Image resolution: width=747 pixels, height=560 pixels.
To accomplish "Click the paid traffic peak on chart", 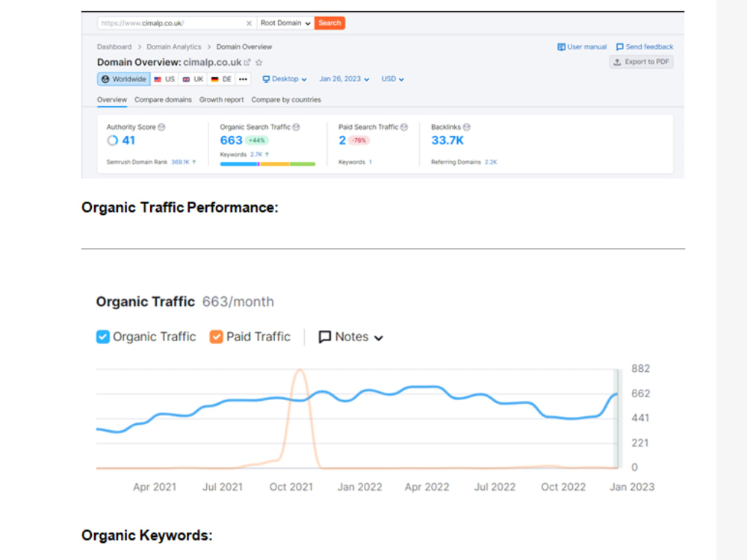I will pyautogui.click(x=300, y=370).
